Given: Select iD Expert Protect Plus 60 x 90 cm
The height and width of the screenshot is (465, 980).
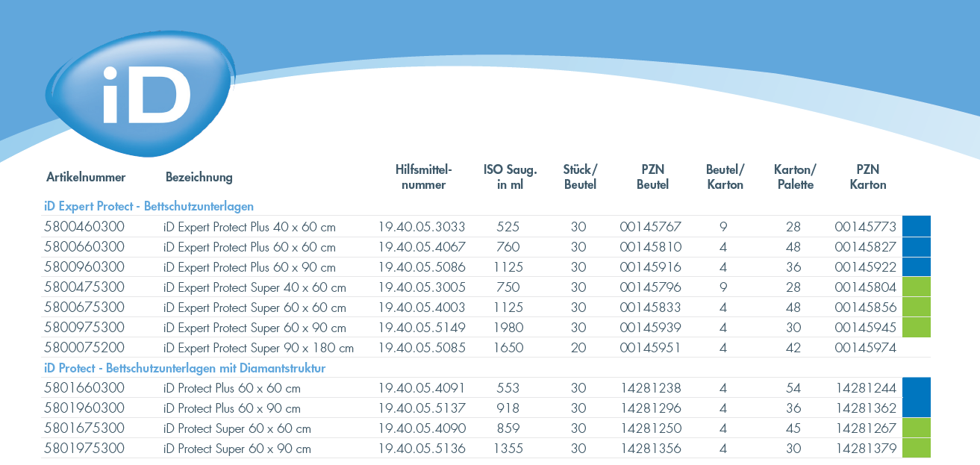Looking at the screenshot, I should coord(250,267).
